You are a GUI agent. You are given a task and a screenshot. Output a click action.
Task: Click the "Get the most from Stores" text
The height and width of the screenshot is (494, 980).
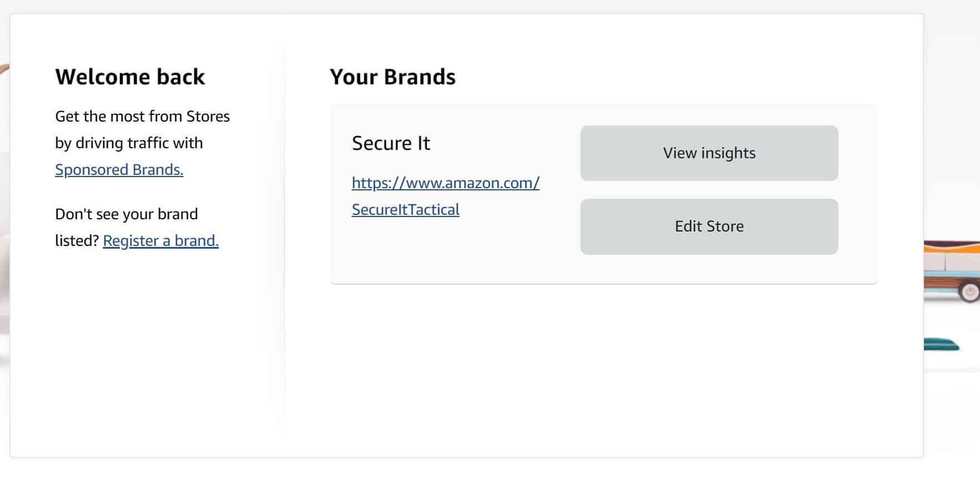click(142, 116)
